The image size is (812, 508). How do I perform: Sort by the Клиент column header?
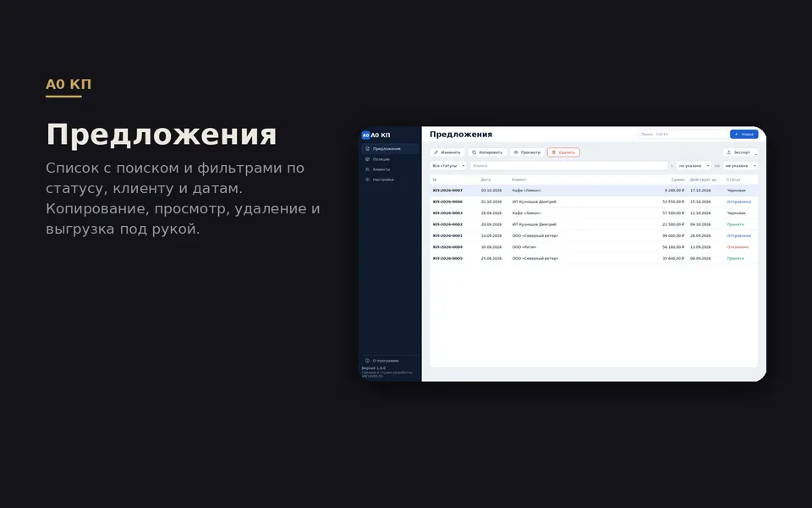tap(518, 179)
